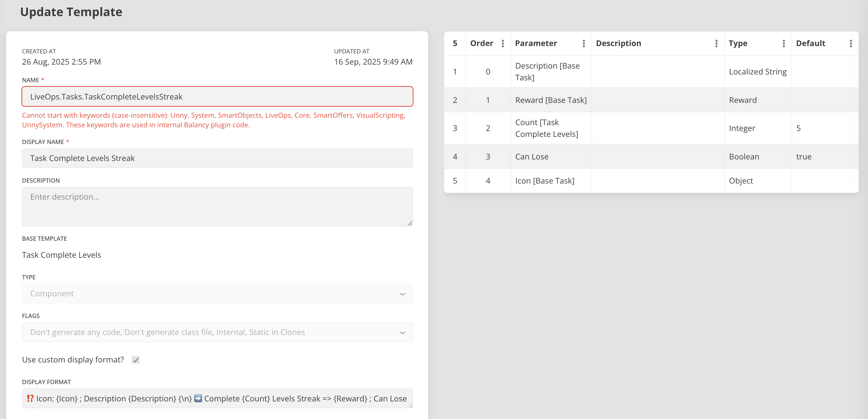The width and height of the screenshot is (868, 419).
Task: Click description textarea resize handle
Action: (409, 223)
